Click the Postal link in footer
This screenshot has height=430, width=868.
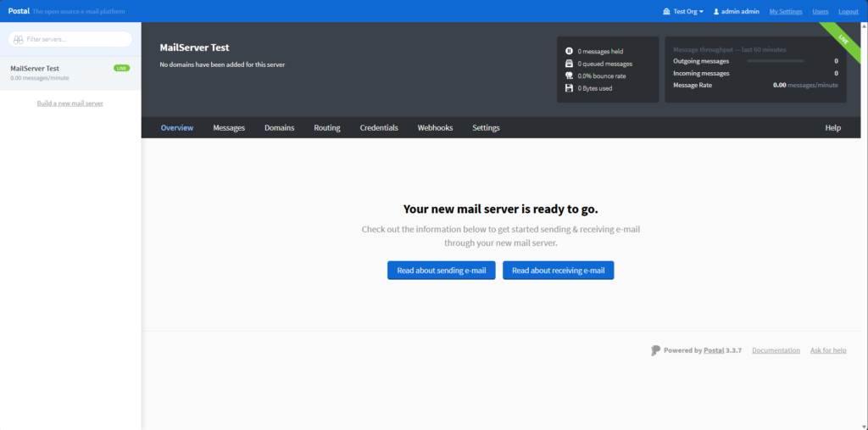[714, 350]
